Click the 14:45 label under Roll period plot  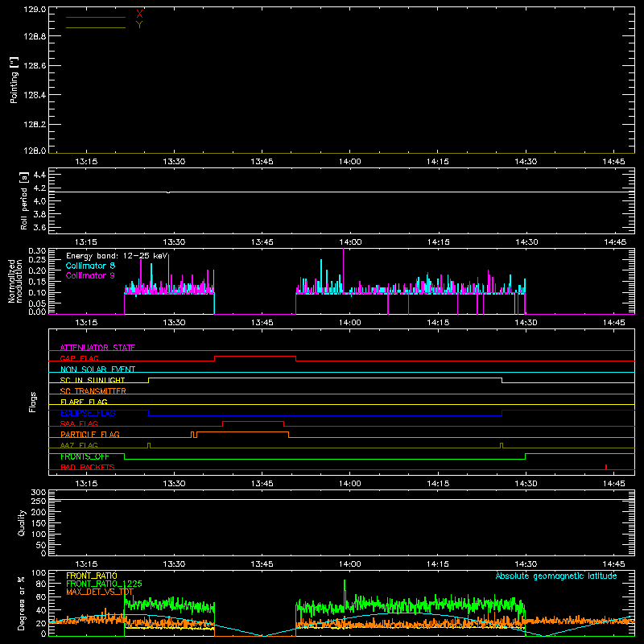click(x=615, y=242)
